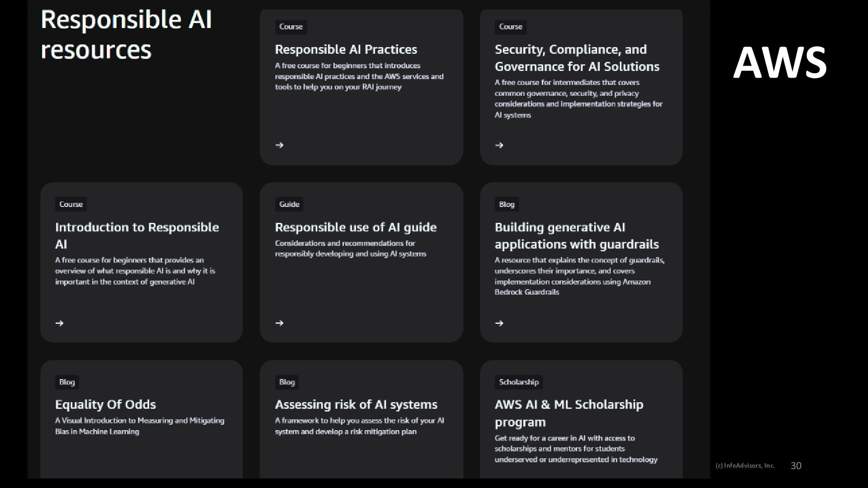Click arrow under Responsible use of AI guide
This screenshot has height=488, width=868.
[x=279, y=323]
